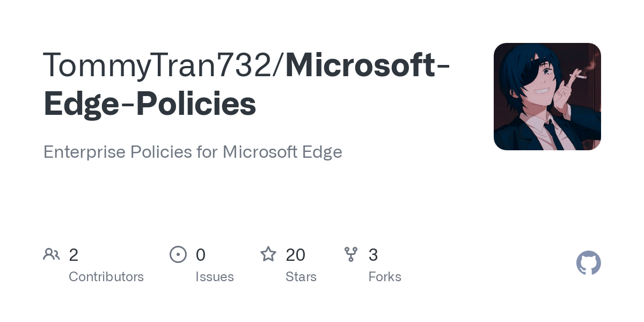Click the Contributors people icon
This screenshot has width=644, height=322.
click(x=52, y=254)
